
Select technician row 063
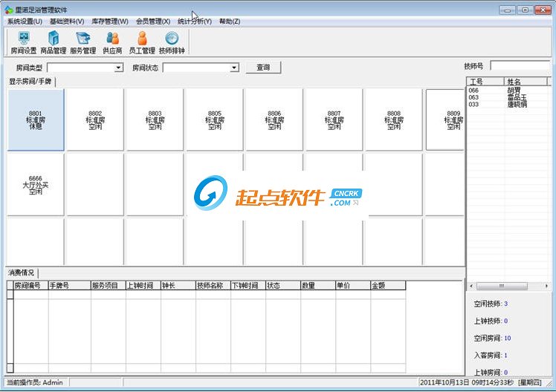pyautogui.click(x=508, y=97)
